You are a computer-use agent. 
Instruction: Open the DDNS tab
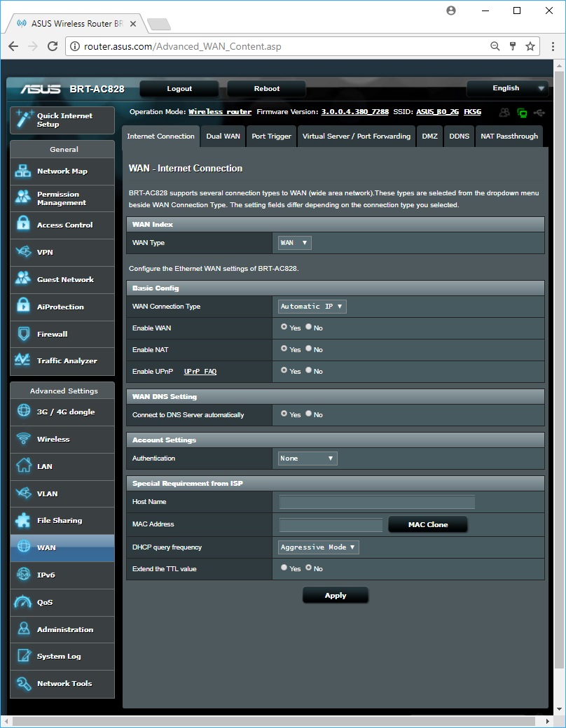pos(459,136)
